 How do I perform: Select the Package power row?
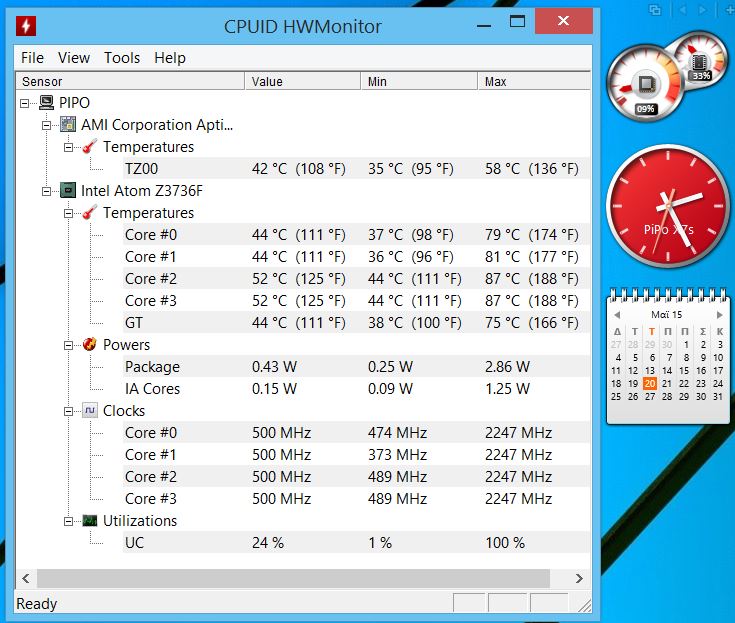(x=356, y=367)
